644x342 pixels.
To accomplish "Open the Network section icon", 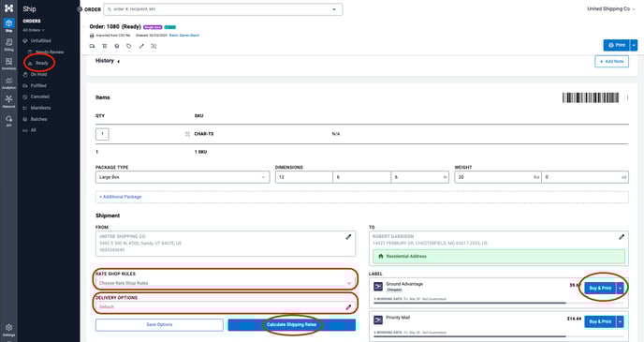I will point(8,101).
